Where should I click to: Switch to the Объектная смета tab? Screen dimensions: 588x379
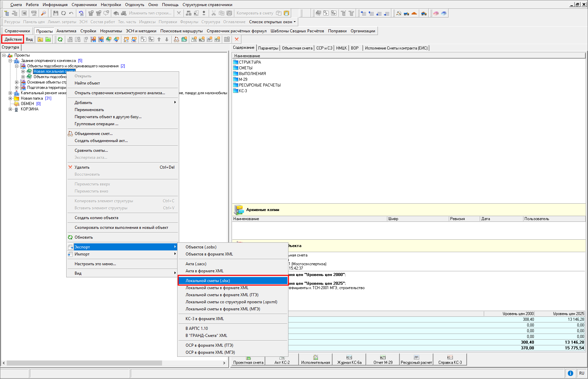click(297, 48)
